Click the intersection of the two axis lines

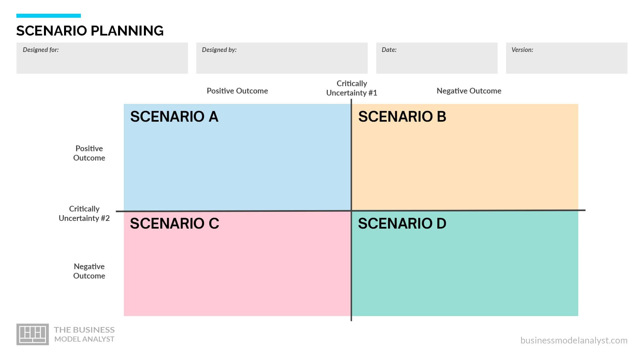click(x=351, y=211)
